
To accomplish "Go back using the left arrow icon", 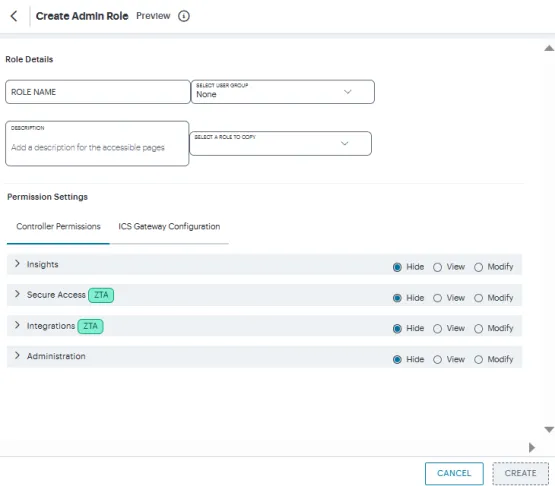I will 14,16.
